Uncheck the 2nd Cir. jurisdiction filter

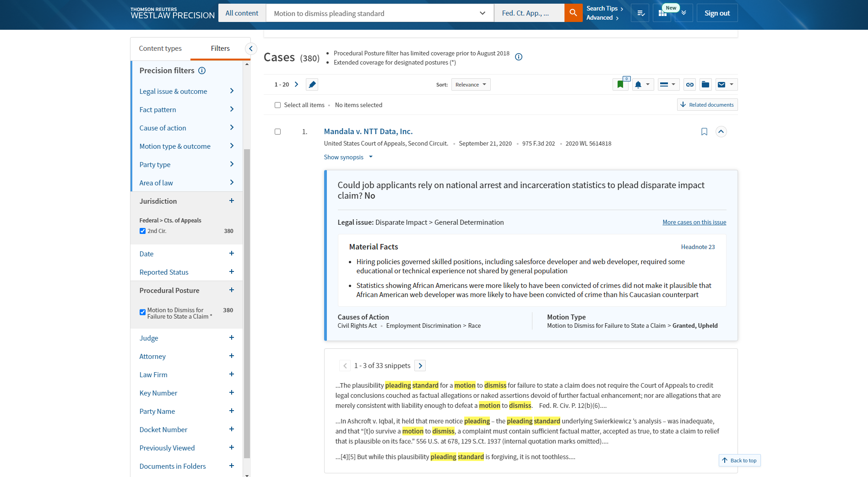[143, 231]
